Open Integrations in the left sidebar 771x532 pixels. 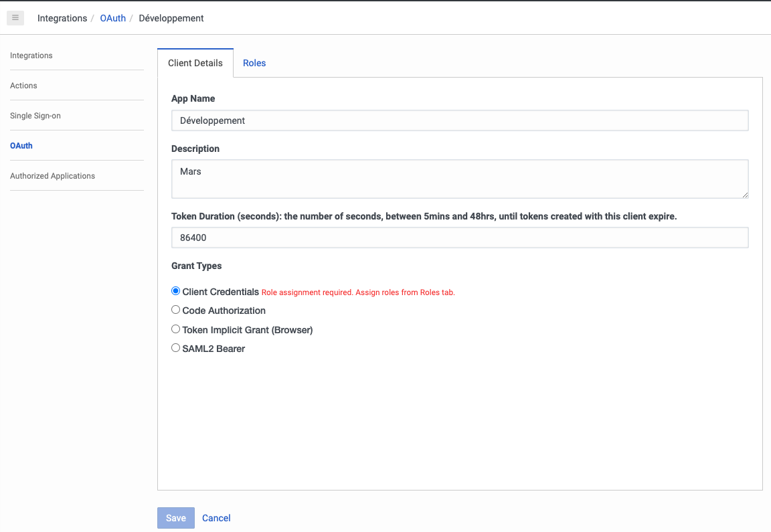click(x=31, y=56)
